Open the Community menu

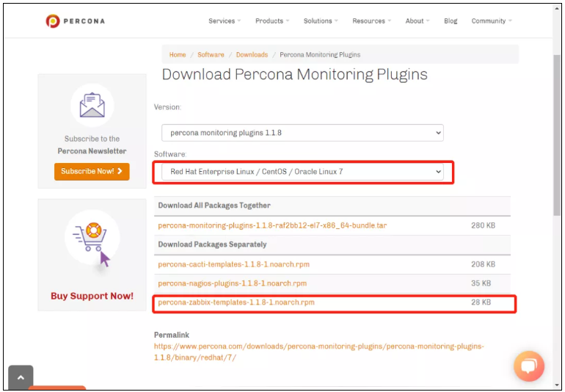point(492,21)
